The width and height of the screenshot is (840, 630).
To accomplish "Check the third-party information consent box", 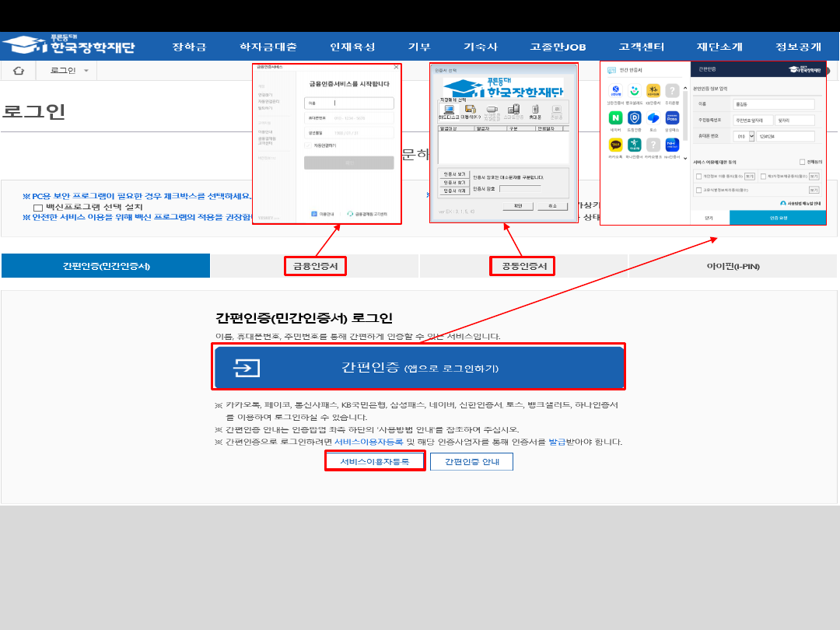I will click(x=763, y=177).
